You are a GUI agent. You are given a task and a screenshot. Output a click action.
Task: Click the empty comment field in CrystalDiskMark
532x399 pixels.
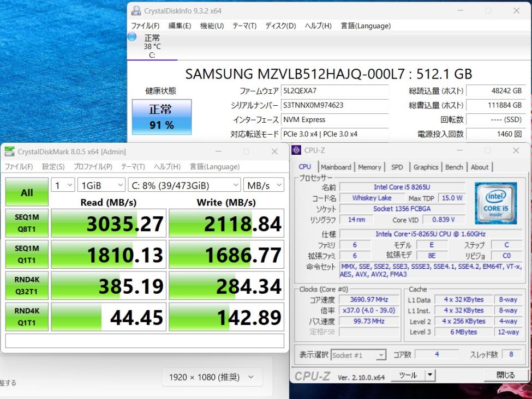pyautogui.click(x=145, y=341)
